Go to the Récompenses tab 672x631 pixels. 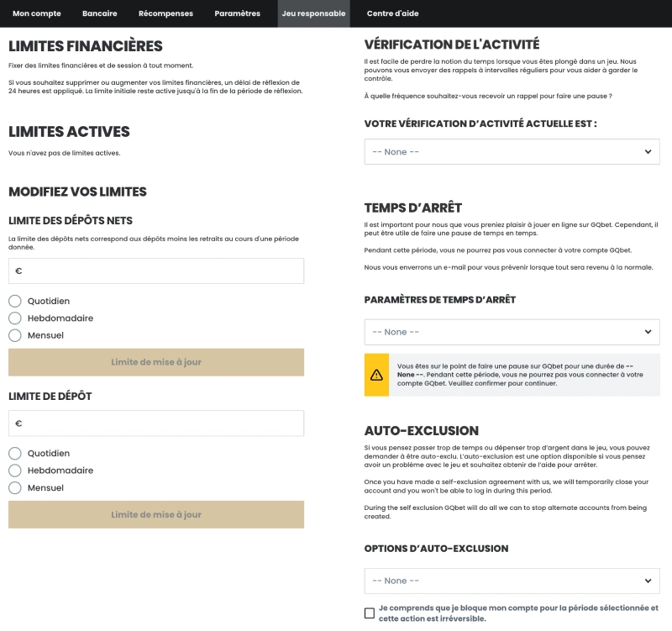(x=165, y=13)
